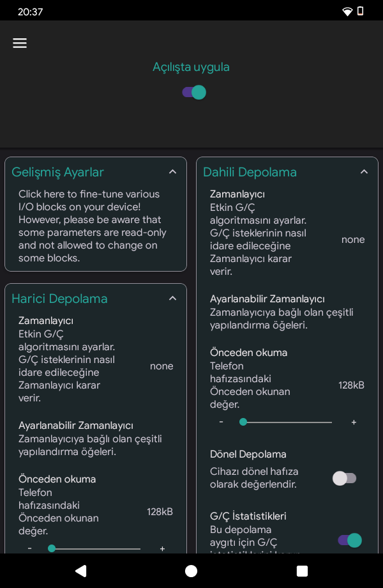Disable the G/Ç İstatistikleri switch

(350, 541)
